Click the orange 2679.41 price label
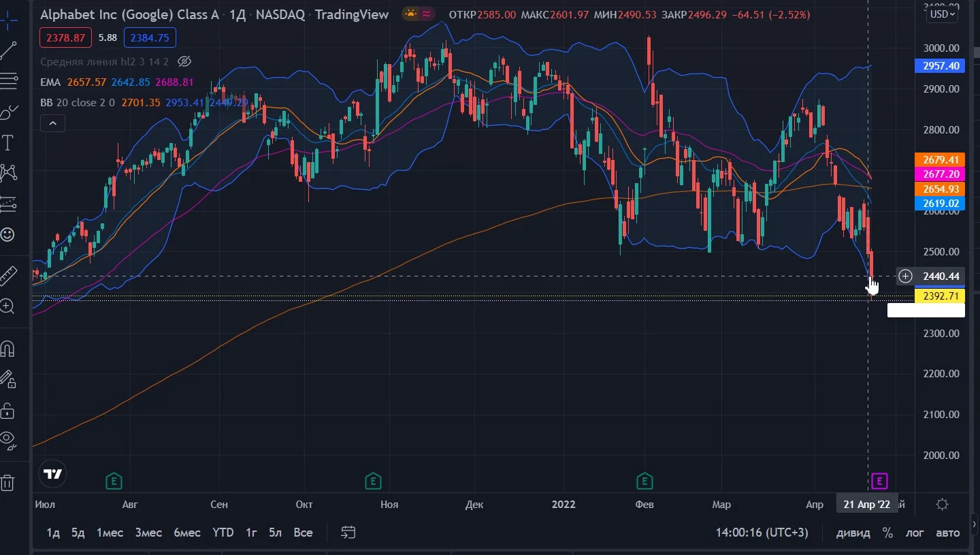 click(x=941, y=160)
